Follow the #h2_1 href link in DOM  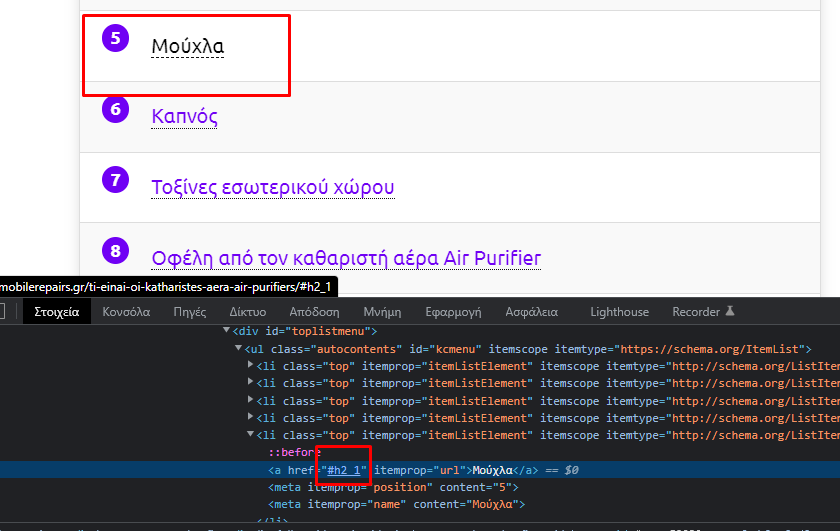click(x=343, y=470)
